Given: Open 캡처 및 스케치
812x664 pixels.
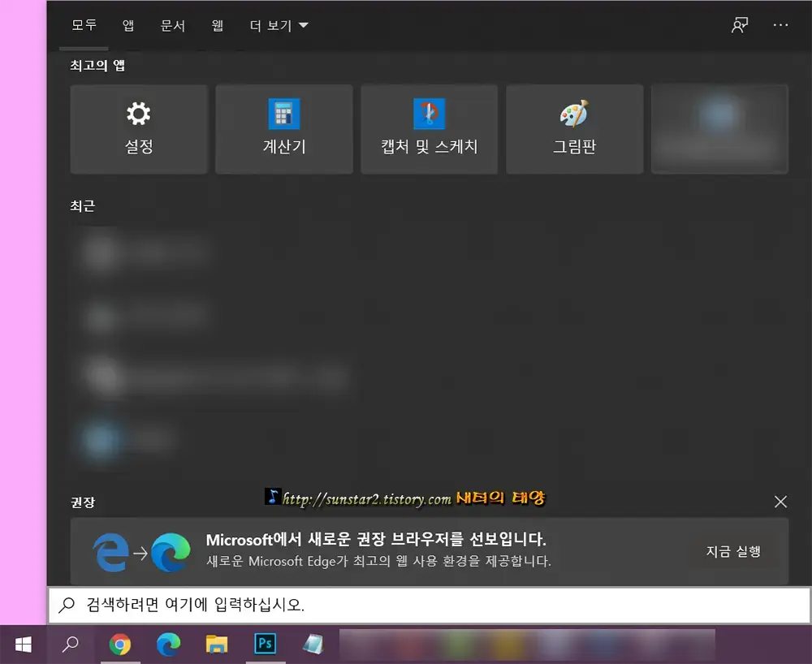Looking at the screenshot, I should 429,128.
